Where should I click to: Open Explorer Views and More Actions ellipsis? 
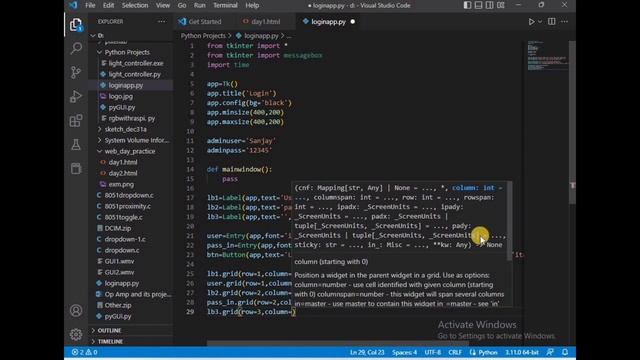(162, 22)
